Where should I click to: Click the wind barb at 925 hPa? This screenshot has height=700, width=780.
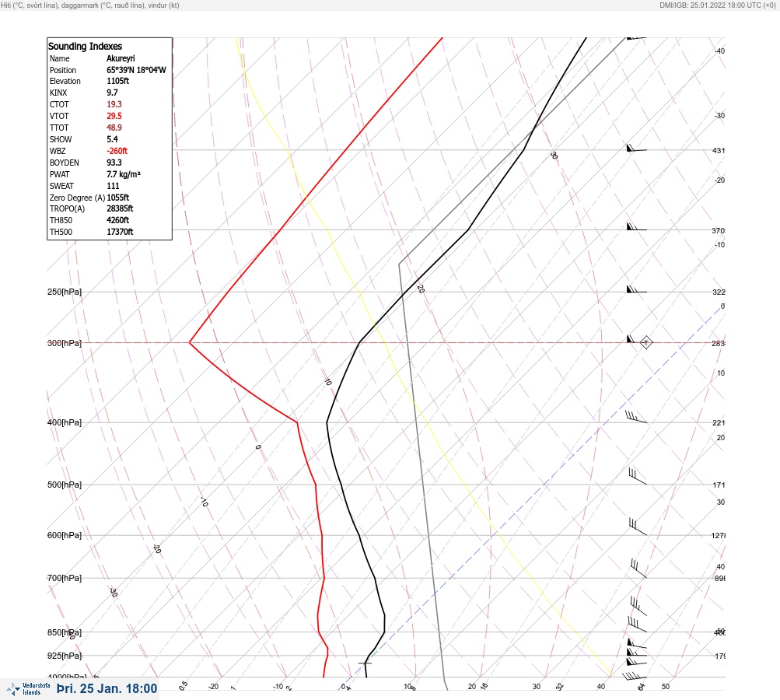pos(637,653)
